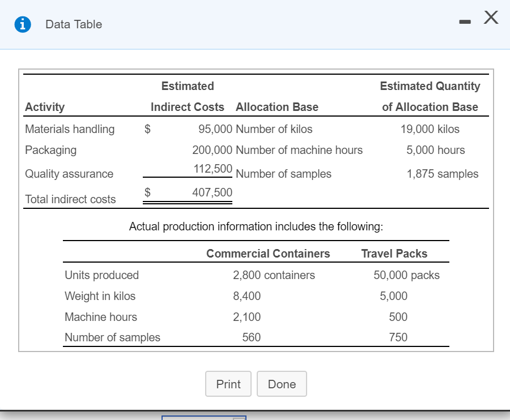510x420 pixels.
Task: Click the Materials handling activity row
Action: [x=69, y=129]
